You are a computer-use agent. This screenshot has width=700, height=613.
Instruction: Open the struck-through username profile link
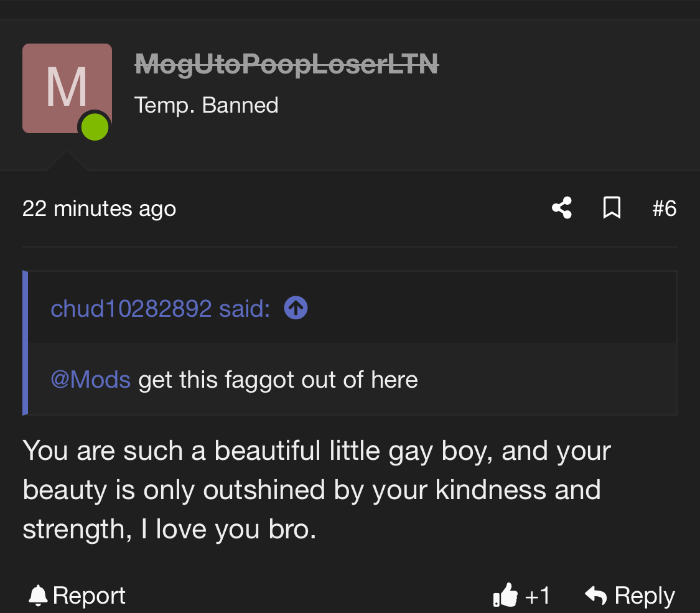pyautogui.click(x=287, y=64)
